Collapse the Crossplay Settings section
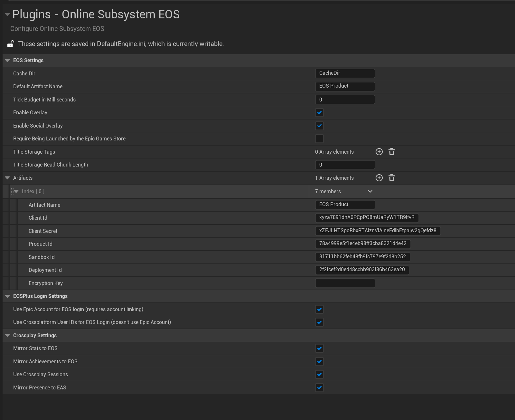Image resolution: width=515 pixels, height=420 pixels. 7,335
